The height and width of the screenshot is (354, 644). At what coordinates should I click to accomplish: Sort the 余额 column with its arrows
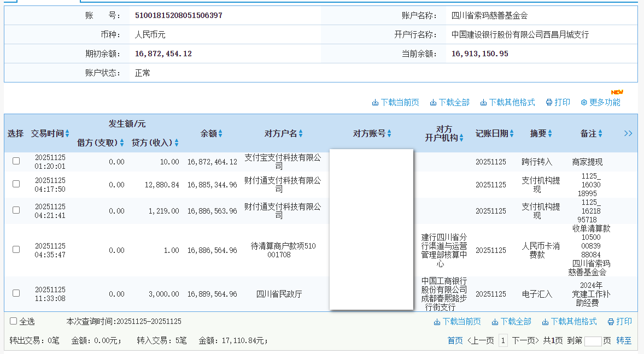point(220,134)
